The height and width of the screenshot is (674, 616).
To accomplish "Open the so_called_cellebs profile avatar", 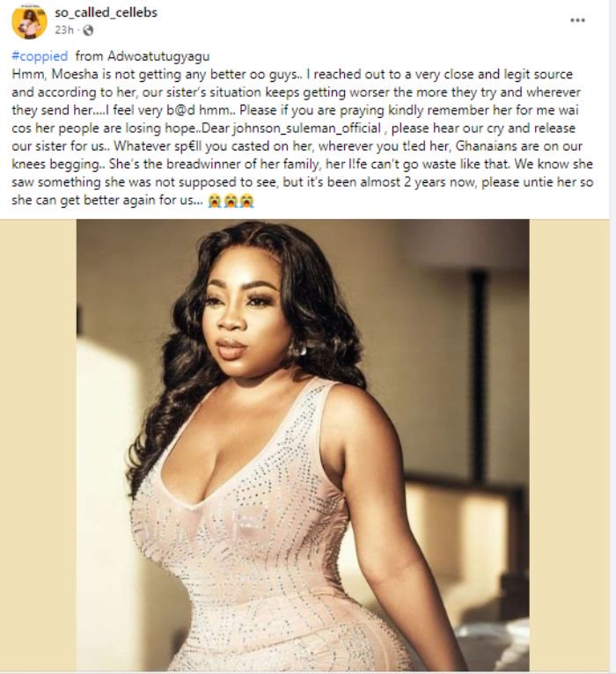I will [29, 22].
